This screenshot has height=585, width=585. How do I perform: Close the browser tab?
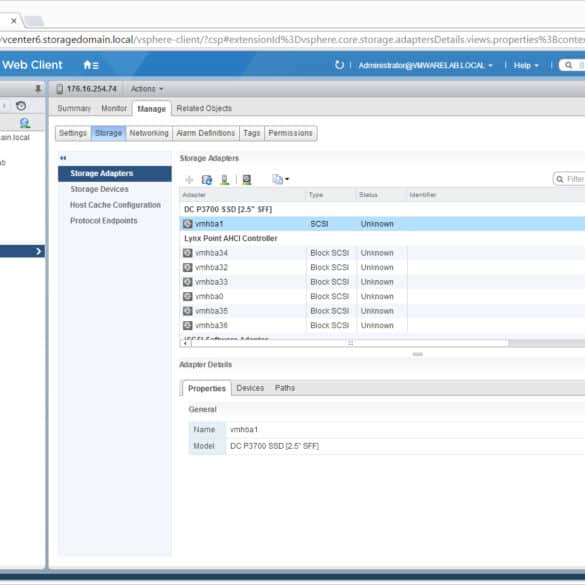[x=14, y=21]
